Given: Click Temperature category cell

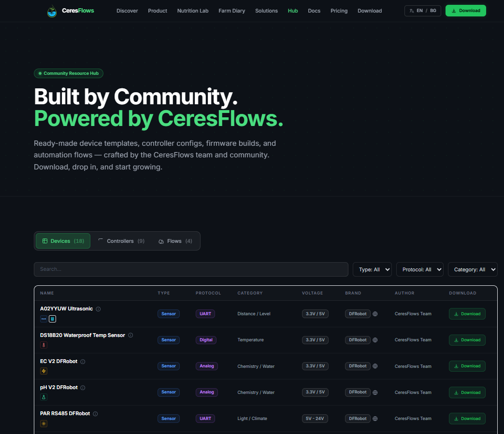Looking at the screenshot, I should click(250, 340).
